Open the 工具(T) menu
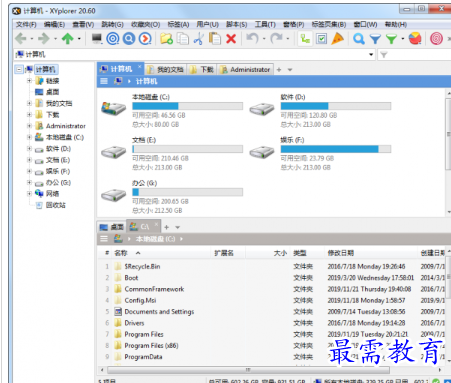 [x=265, y=24]
